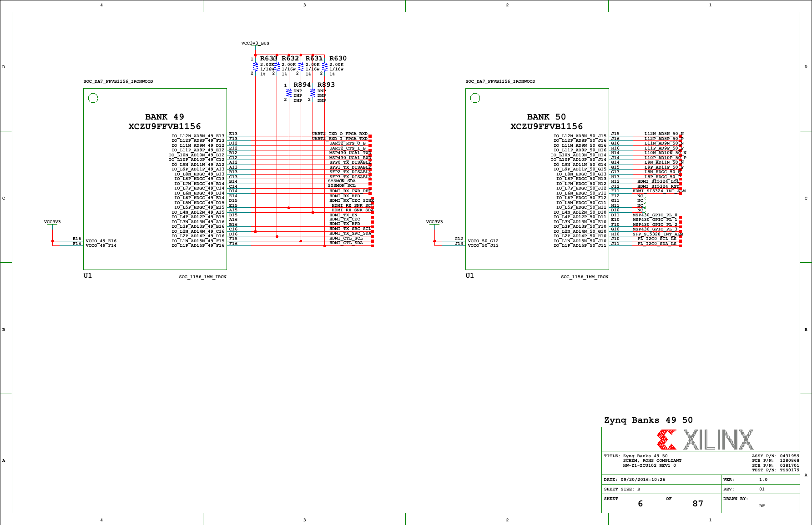The width and height of the screenshot is (812, 525).
Task: Select the VCC3V3_BUS power label
Action: point(255,43)
